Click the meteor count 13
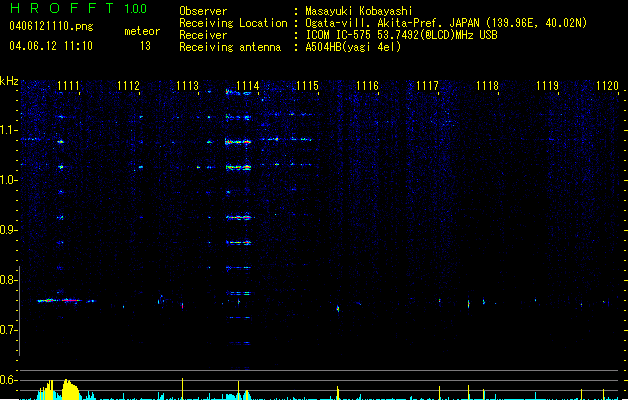629x400 pixels. tap(145, 46)
